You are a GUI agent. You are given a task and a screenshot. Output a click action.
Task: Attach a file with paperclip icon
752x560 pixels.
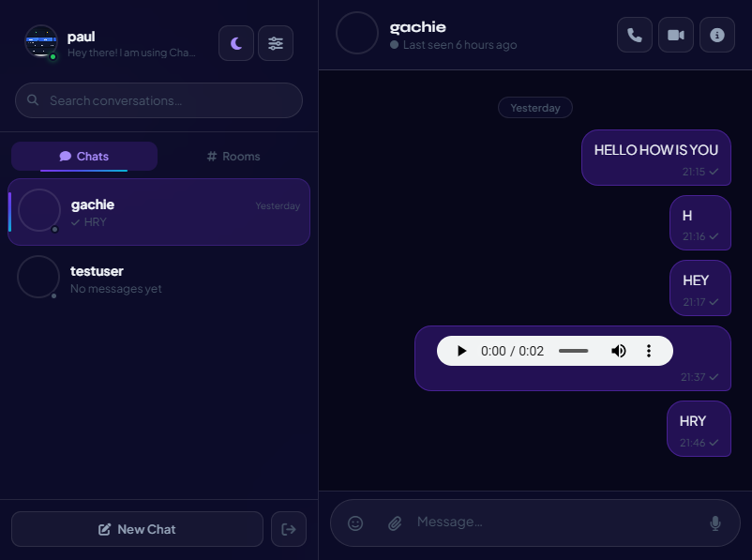(x=395, y=523)
